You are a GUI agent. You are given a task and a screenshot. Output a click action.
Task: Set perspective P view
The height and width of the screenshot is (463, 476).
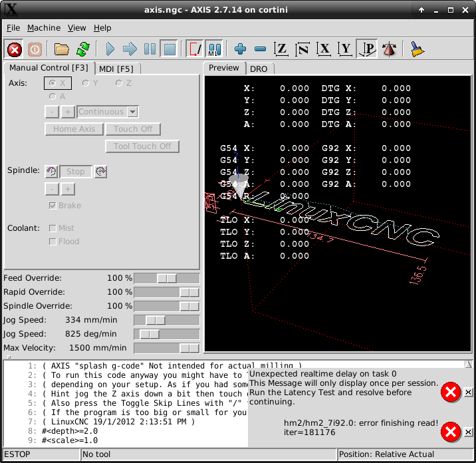[367, 49]
